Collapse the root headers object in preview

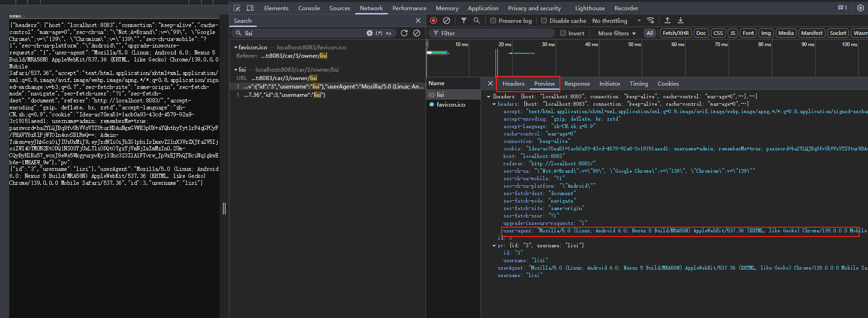(x=489, y=97)
